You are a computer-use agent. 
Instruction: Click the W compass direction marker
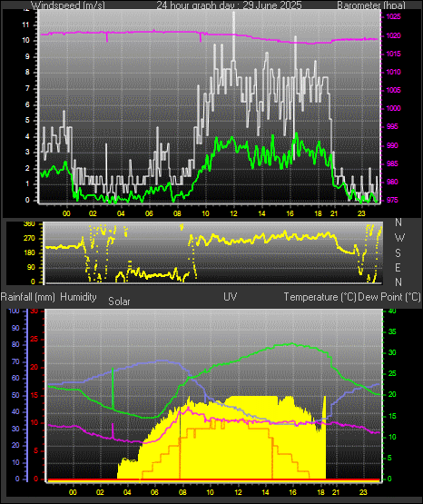tap(399, 238)
